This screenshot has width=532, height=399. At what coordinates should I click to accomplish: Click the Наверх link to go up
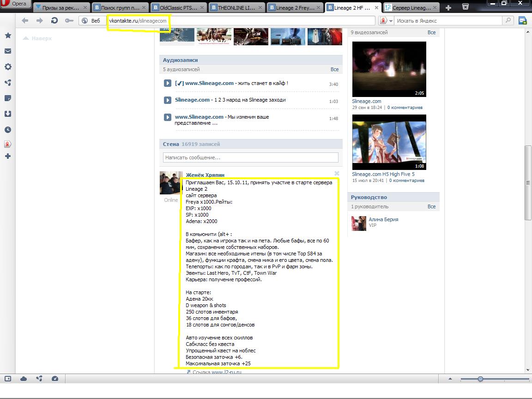(37, 38)
